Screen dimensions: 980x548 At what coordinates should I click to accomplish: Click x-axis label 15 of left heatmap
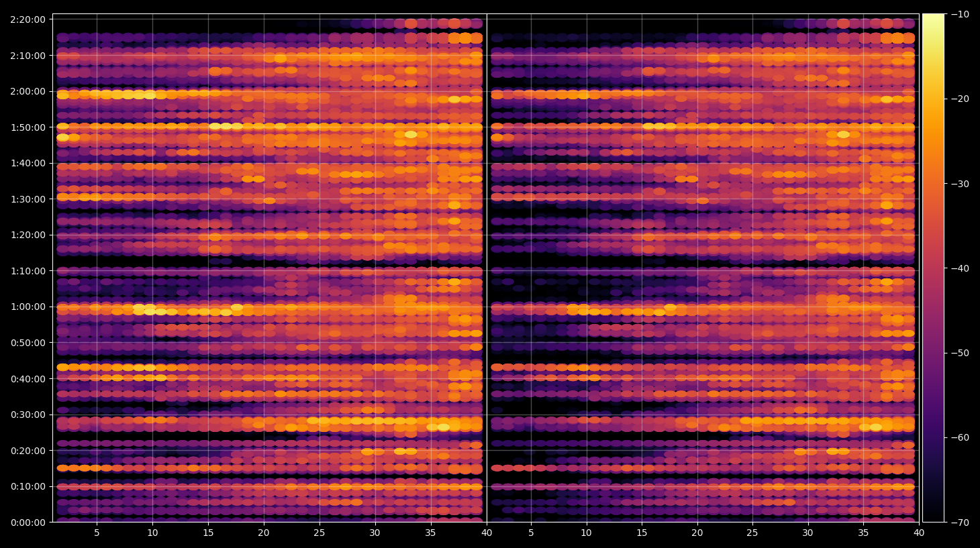(x=208, y=533)
